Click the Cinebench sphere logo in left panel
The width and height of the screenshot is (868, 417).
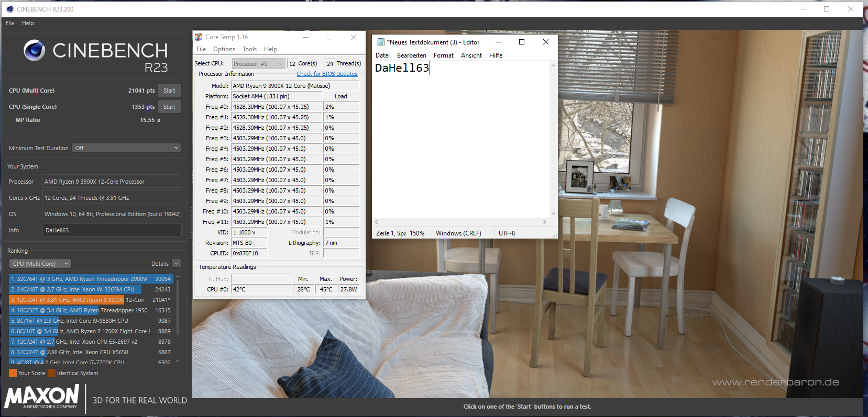[35, 50]
